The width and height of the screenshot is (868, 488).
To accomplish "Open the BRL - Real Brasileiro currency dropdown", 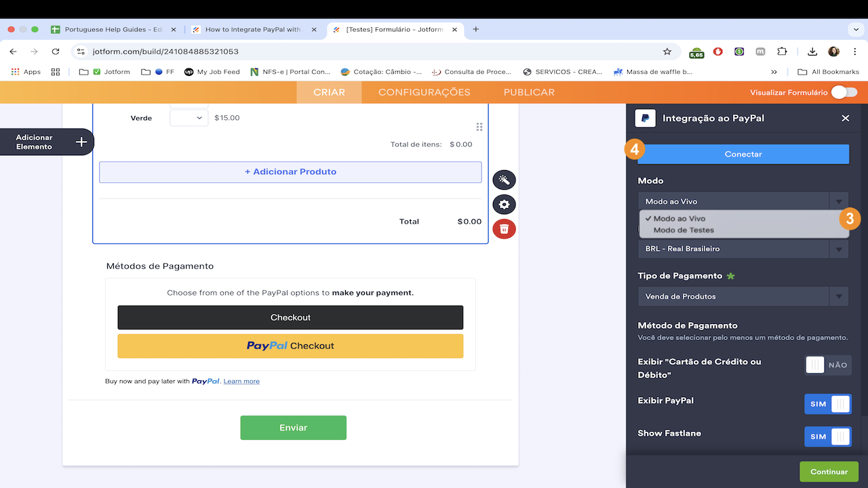I will (x=743, y=249).
